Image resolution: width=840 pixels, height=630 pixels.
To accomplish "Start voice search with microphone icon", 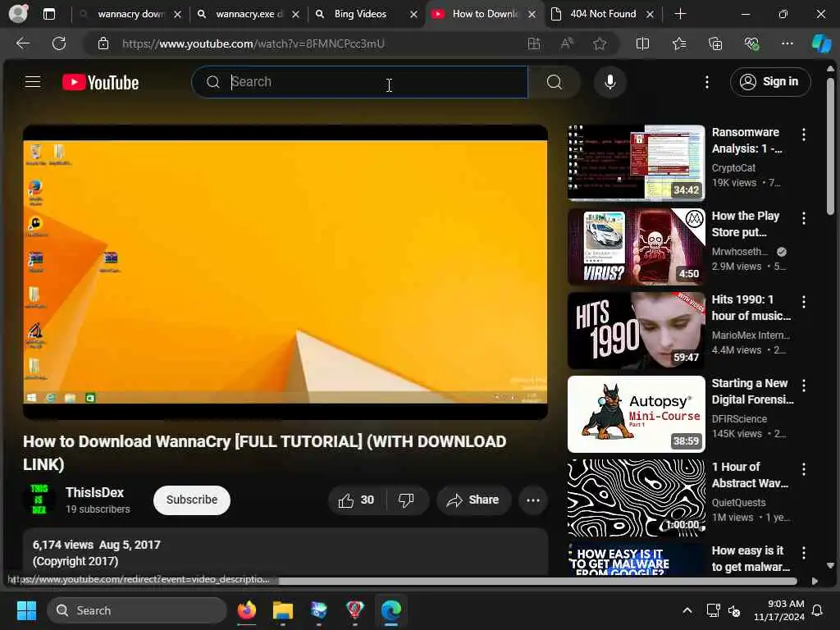I will [609, 82].
